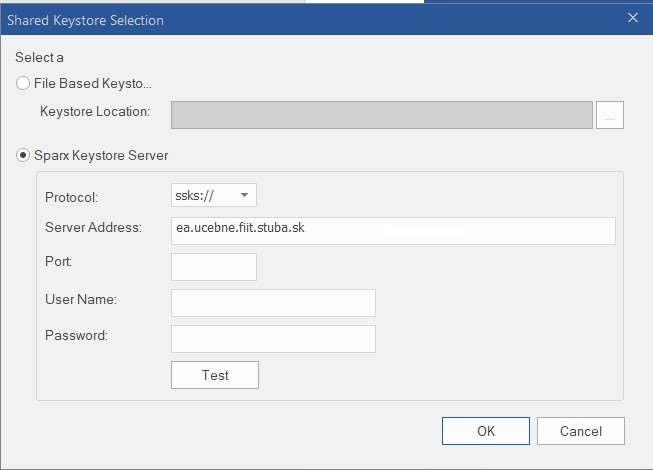Click the User Name input field
Screen dimensions: 653x470
pyautogui.click(x=273, y=303)
